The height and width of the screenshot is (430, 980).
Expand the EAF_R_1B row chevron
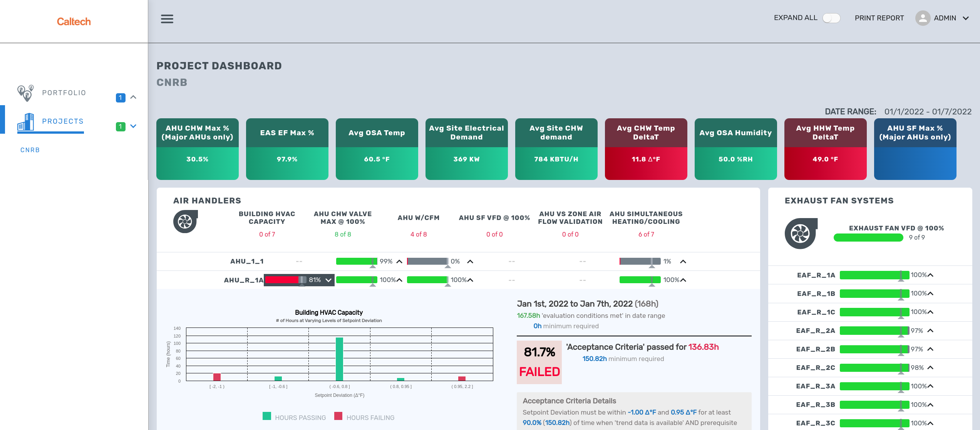930,294
